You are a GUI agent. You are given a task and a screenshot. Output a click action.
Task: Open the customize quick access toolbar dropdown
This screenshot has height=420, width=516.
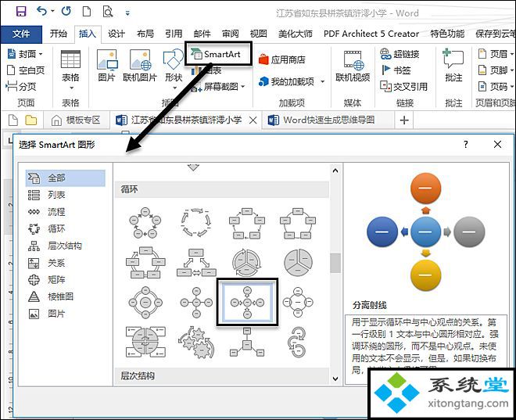click(127, 13)
